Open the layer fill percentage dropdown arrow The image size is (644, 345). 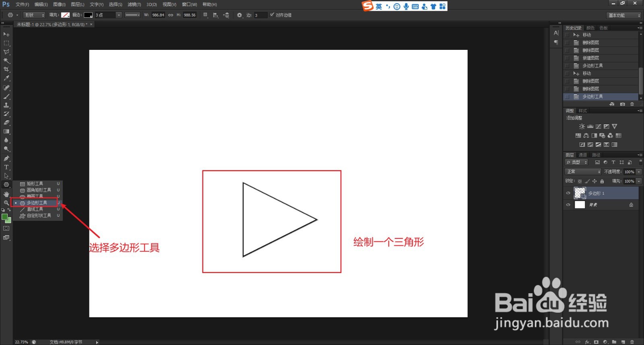(x=639, y=181)
